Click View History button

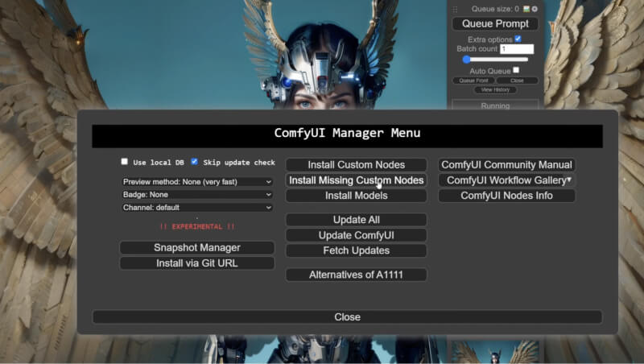coord(495,89)
